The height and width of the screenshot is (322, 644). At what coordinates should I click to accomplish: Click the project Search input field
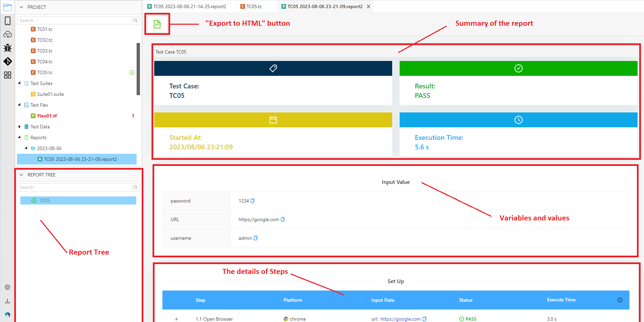(x=74, y=20)
